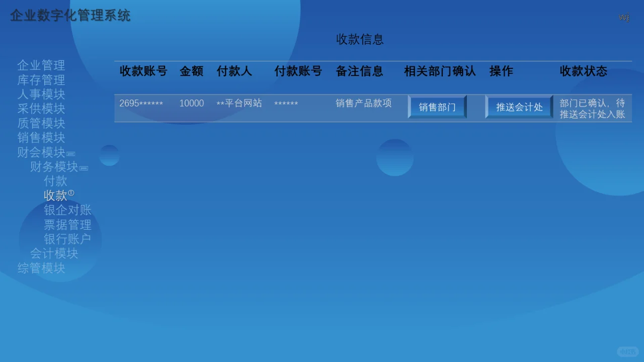This screenshot has width=644, height=362.
Task: Open the 收款 submenu entry
Action: [x=55, y=195]
